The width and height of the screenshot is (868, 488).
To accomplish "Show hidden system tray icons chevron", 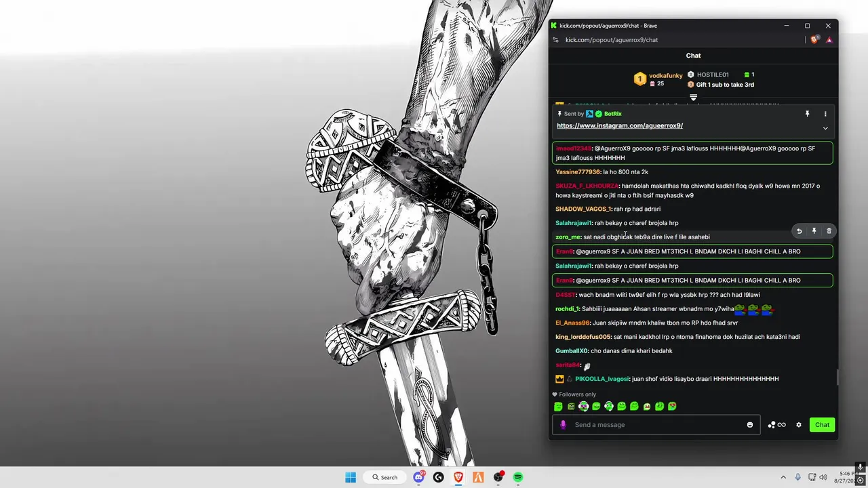I will (783, 477).
